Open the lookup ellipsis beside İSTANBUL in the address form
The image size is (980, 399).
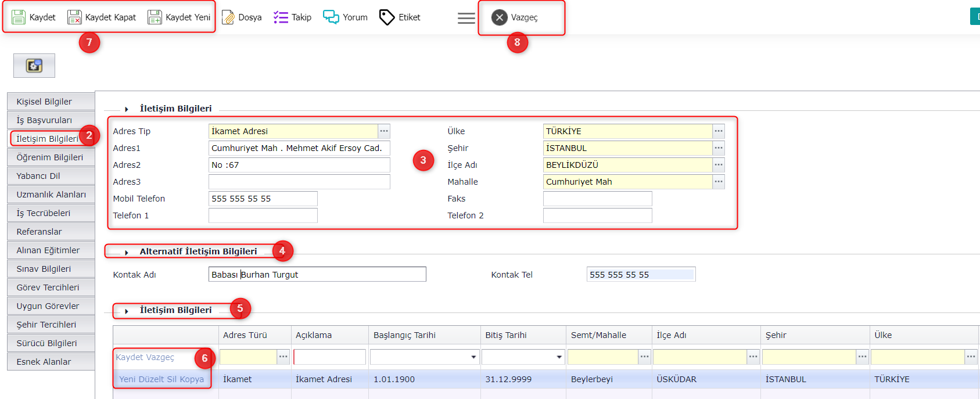719,148
